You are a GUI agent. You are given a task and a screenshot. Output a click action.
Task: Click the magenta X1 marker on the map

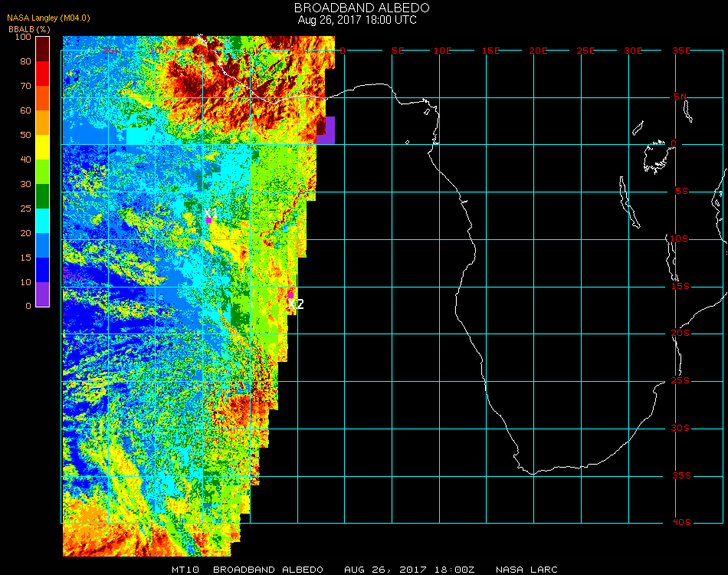(209, 220)
